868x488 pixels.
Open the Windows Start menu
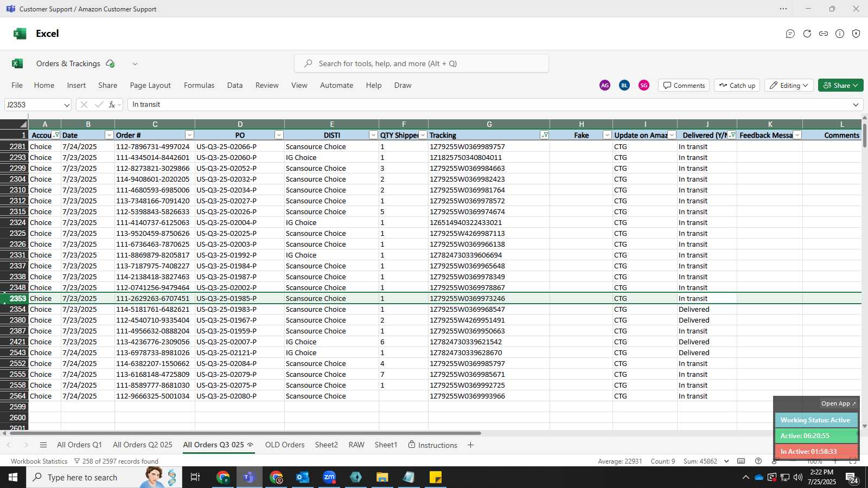tap(13, 477)
